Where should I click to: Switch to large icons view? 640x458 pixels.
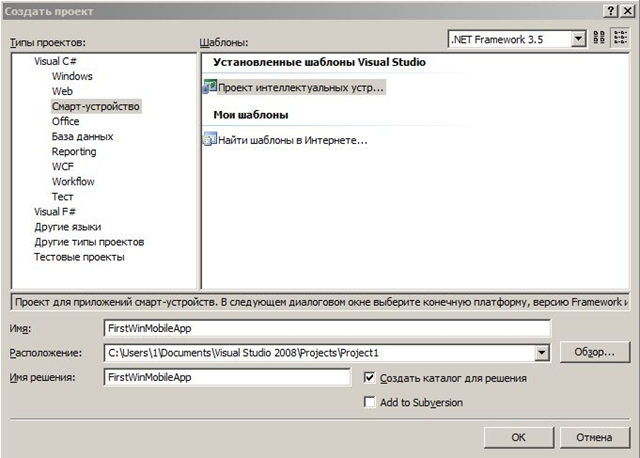pyautogui.click(x=599, y=38)
